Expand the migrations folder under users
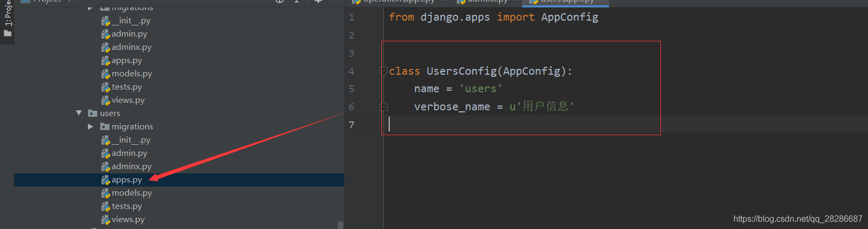The image size is (868, 229). coord(91,126)
